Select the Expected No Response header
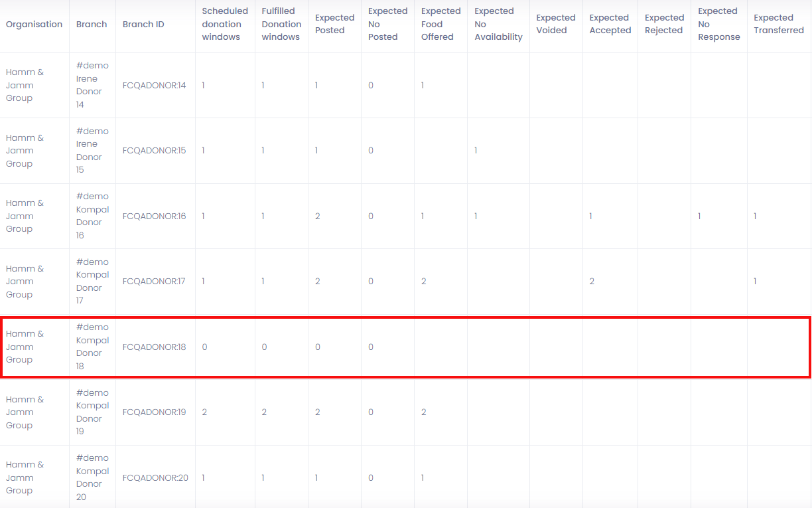The height and width of the screenshot is (508, 812). [x=718, y=25]
